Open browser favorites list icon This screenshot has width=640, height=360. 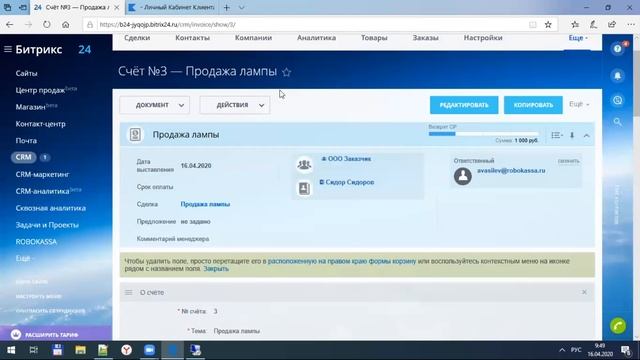[x=575, y=24]
